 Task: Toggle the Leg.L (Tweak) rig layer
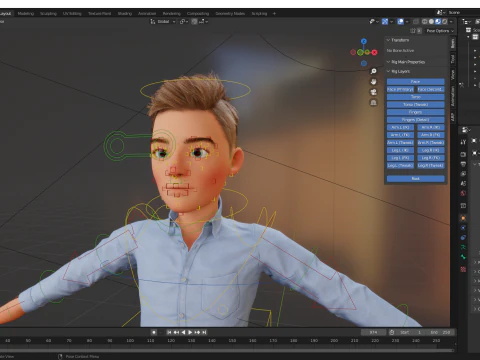click(400, 166)
